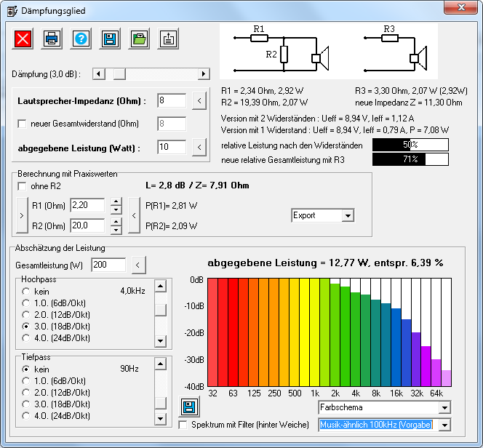
Task: Open the Export dropdown
Action: pyautogui.click(x=347, y=215)
